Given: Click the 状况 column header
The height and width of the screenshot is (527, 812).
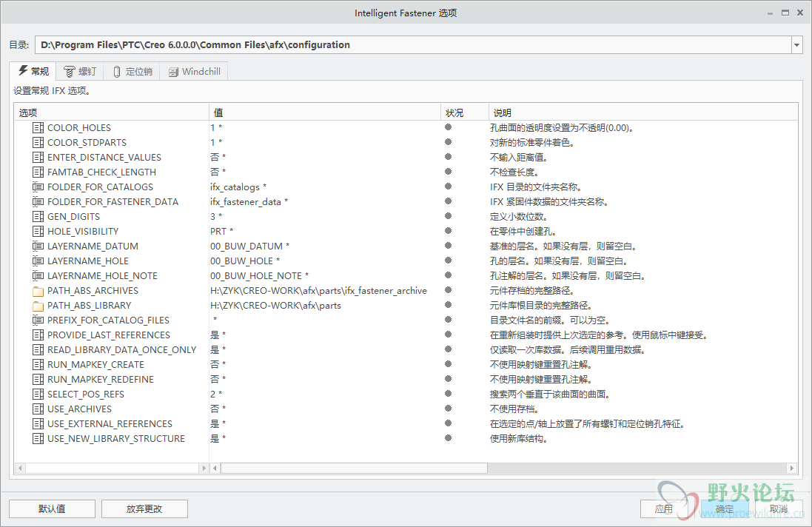Looking at the screenshot, I should [465, 113].
